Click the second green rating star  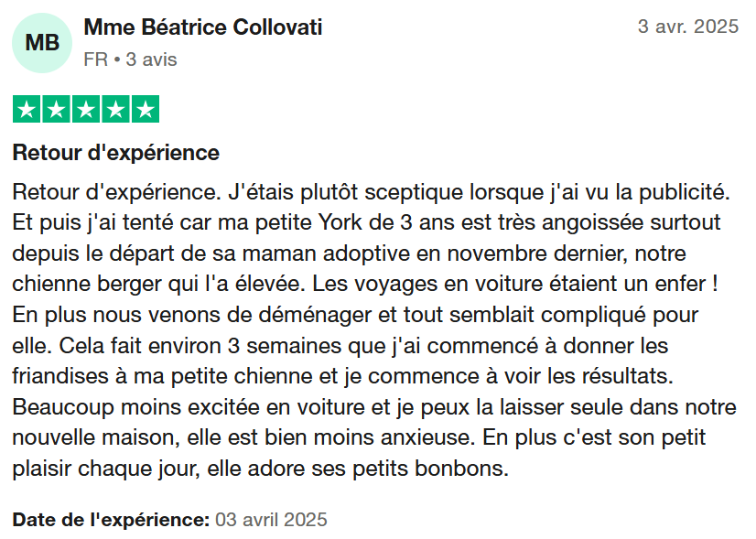click(x=57, y=110)
